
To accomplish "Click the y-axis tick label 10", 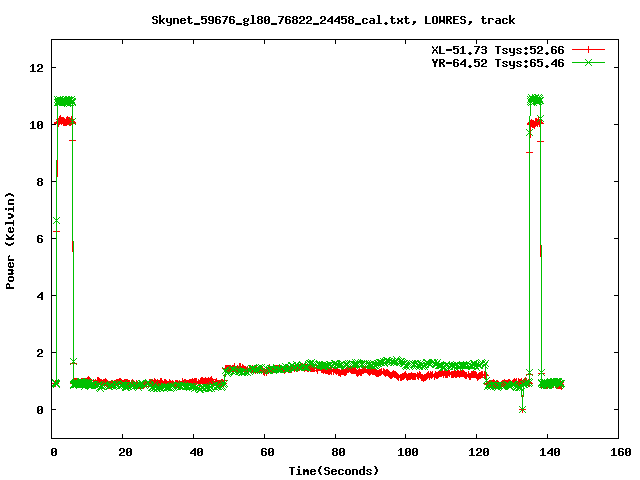I will [x=36, y=125].
